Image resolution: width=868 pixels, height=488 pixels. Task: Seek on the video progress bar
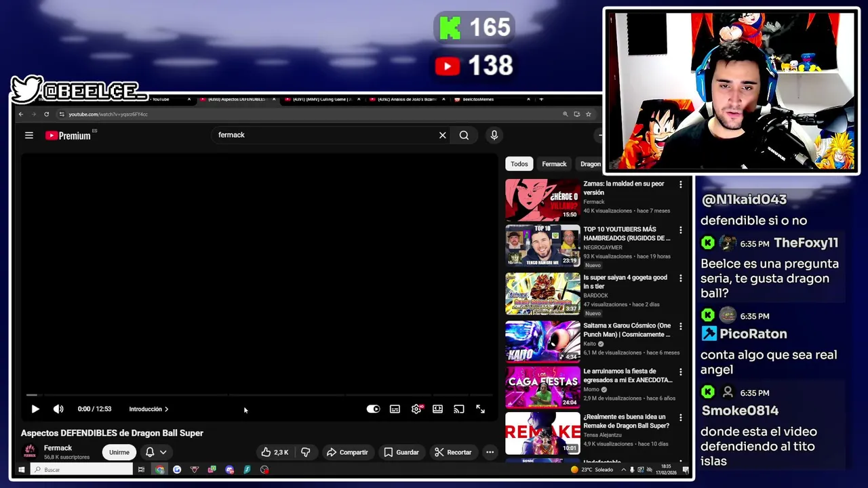click(x=260, y=394)
